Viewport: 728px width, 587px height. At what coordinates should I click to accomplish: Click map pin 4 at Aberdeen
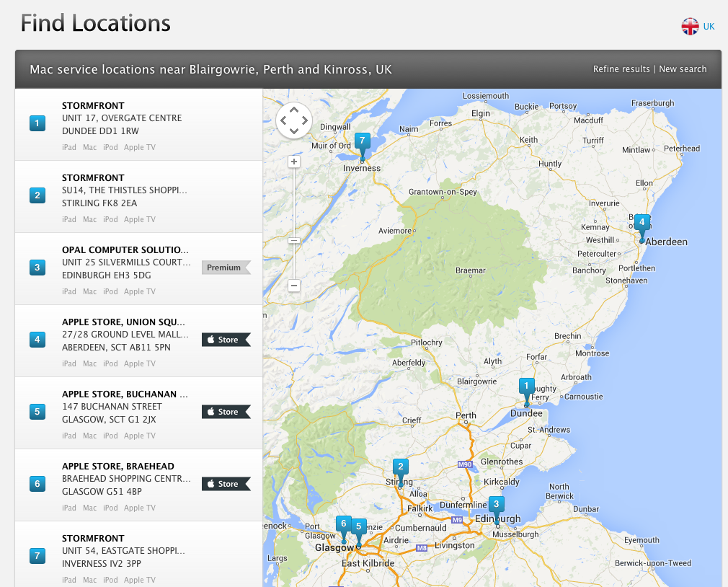point(642,228)
